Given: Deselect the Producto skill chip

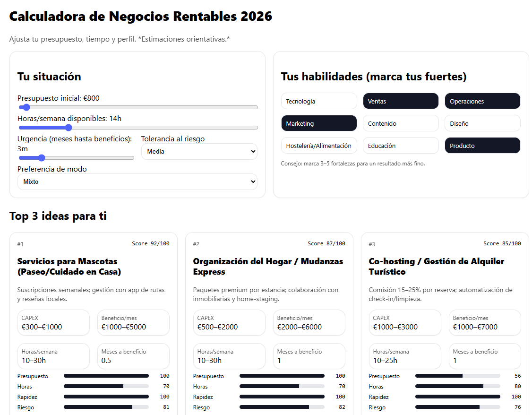Looking at the screenshot, I should 482,146.
